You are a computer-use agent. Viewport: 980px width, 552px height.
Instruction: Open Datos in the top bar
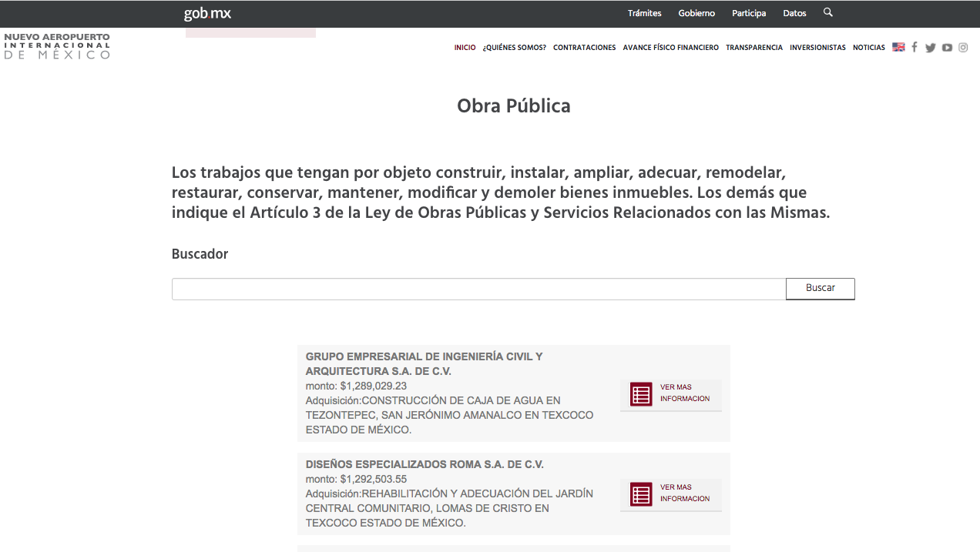pyautogui.click(x=794, y=13)
